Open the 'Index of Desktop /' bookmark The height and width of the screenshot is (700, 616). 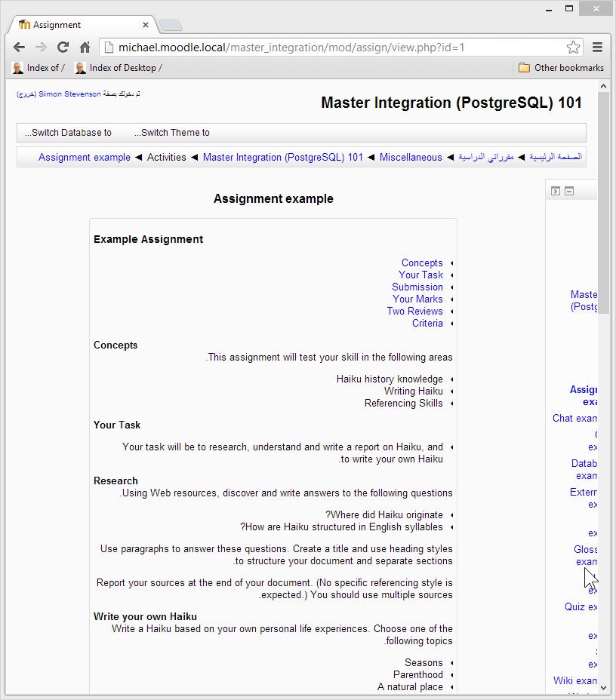119,68
